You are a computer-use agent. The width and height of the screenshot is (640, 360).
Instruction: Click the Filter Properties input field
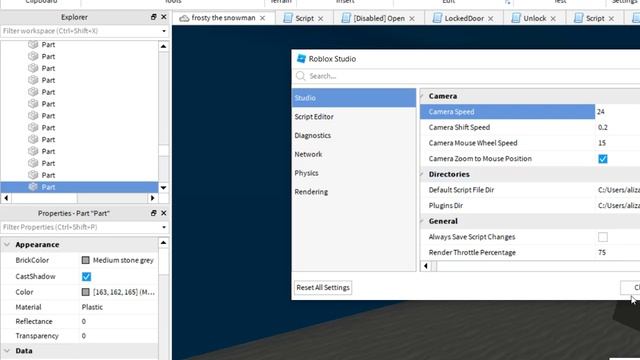pyautogui.click(x=81, y=227)
